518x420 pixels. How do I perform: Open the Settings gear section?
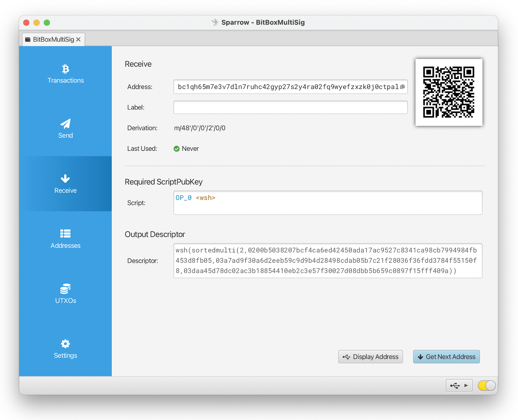65,349
